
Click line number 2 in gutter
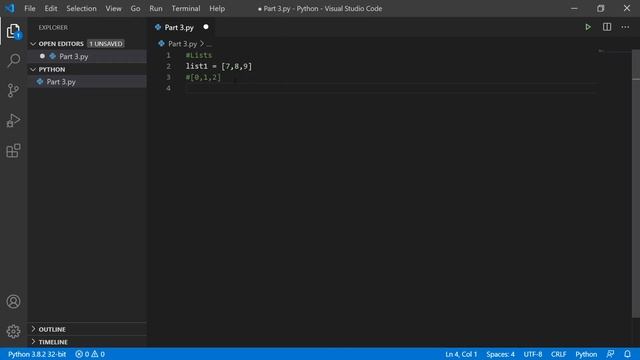pyautogui.click(x=168, y=66)
